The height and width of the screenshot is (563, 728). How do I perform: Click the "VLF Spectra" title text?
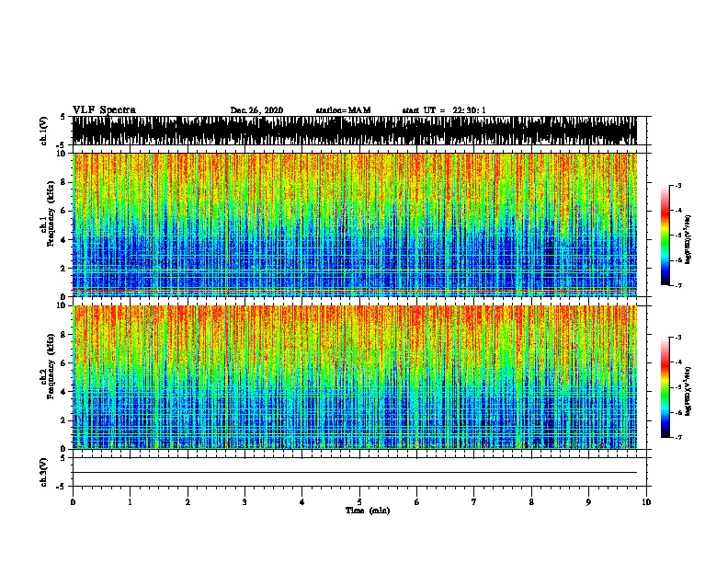104,109
